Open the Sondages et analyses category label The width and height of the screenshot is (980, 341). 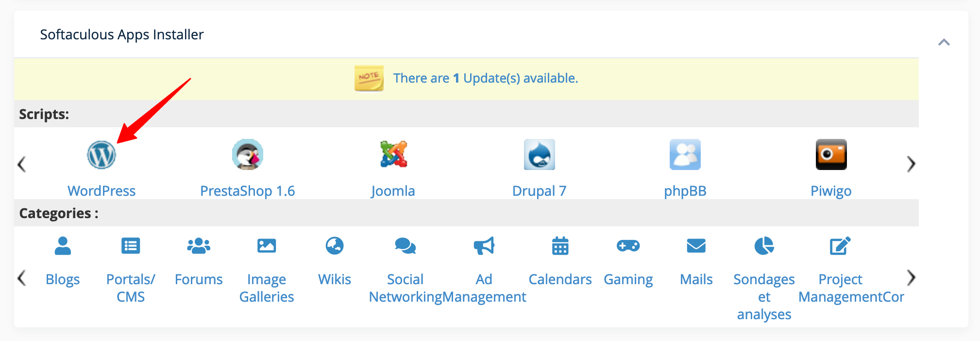click(764, 297)
